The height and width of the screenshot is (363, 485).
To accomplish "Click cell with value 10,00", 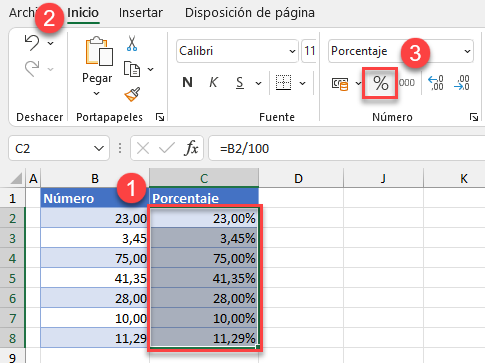I will pos(95,318).
